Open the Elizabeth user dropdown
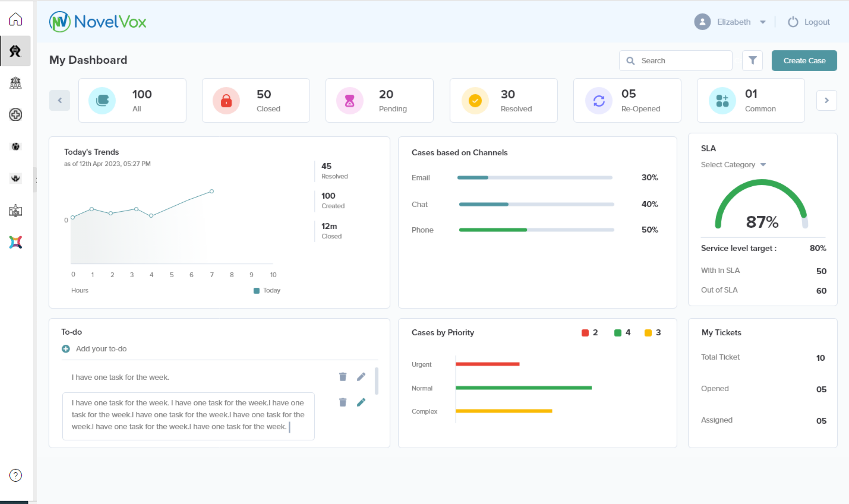 [762, 22]
